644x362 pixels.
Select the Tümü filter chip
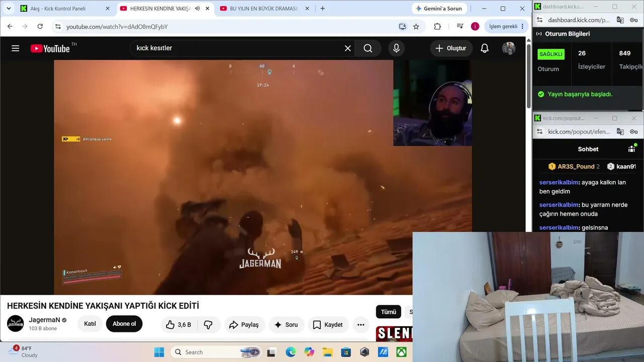click(x=388, y=312)
